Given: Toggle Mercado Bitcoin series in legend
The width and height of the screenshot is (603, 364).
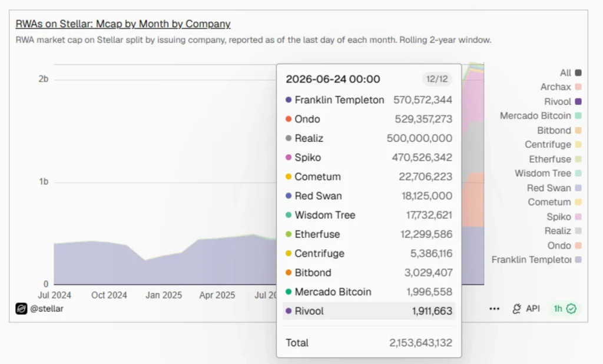Looking at the screenshot, I should (541, 116).
